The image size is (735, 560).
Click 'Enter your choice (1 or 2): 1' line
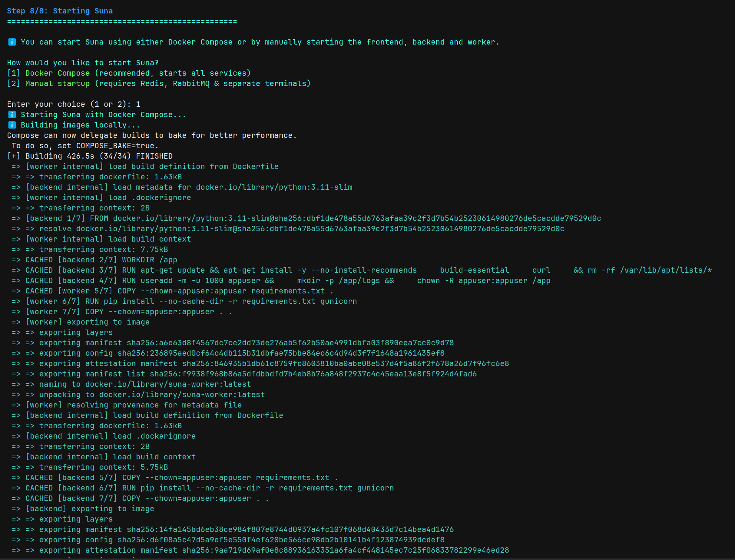click(74, 104)
